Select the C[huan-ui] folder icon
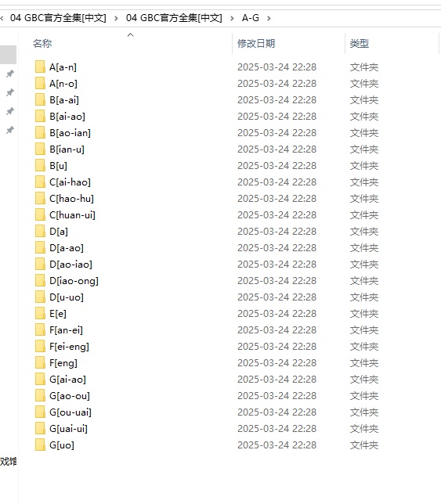The height and width of the screenshot is (504, 441). pos(40,214)
